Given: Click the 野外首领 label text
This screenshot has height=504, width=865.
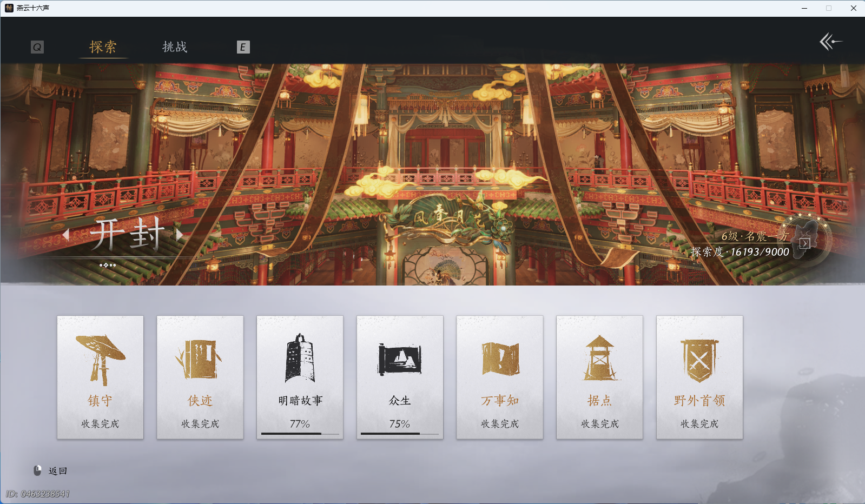Looking at the screenshot, I should [x=699, y=401].
